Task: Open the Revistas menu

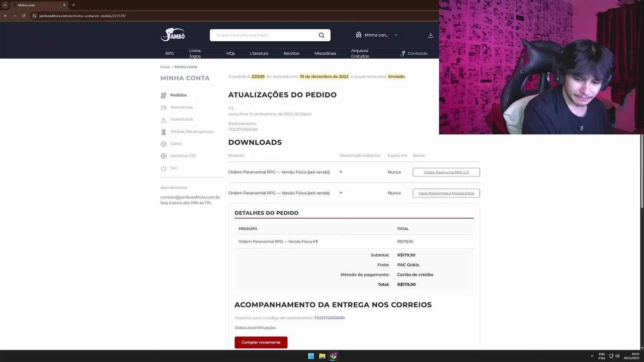Action: pos(291,53)
